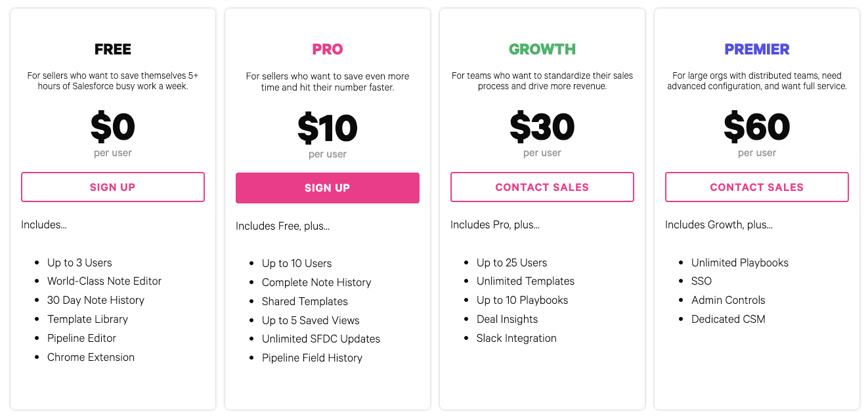868x418 pixels.
Task: Click the $0 price on Free plan
Action: pos(113,127)
